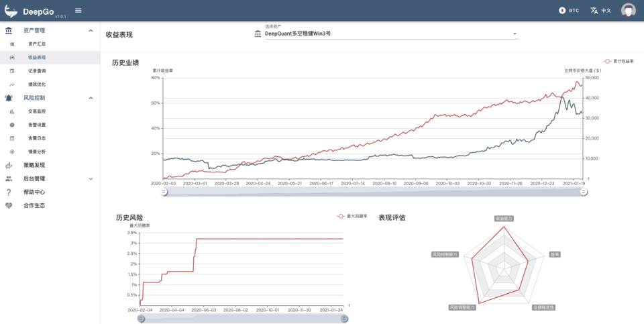Click right handle of 历史业绩 zoom slider

click(x=584, y=192)
